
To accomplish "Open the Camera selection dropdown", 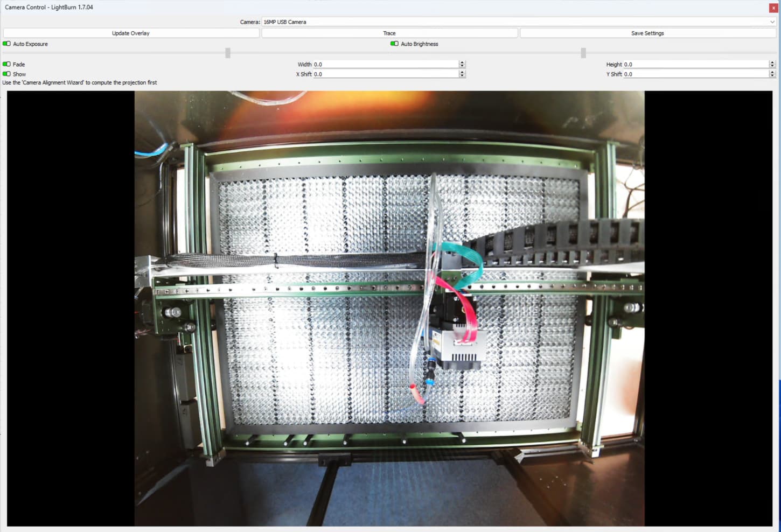I will [x=519, y=22].
